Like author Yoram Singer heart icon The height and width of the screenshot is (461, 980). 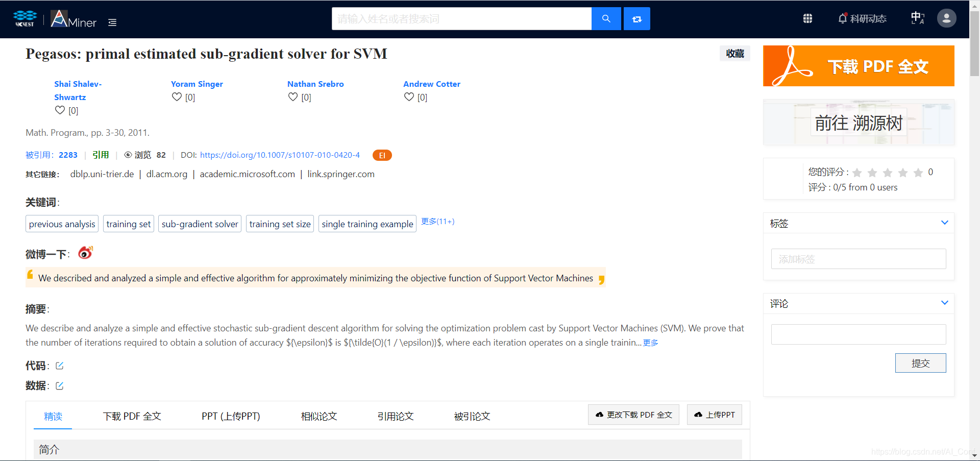coord(177,97)
